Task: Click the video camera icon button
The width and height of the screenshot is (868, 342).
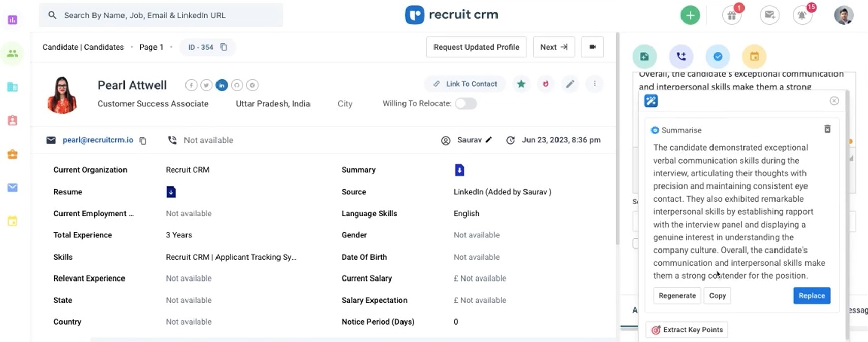Action: point(592,47)
